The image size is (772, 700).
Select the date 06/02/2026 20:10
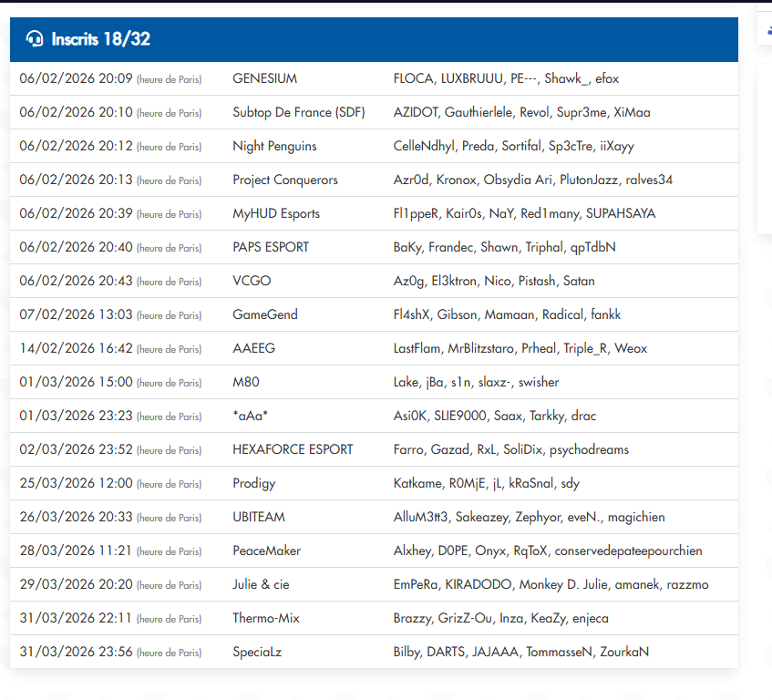point(76,112)
